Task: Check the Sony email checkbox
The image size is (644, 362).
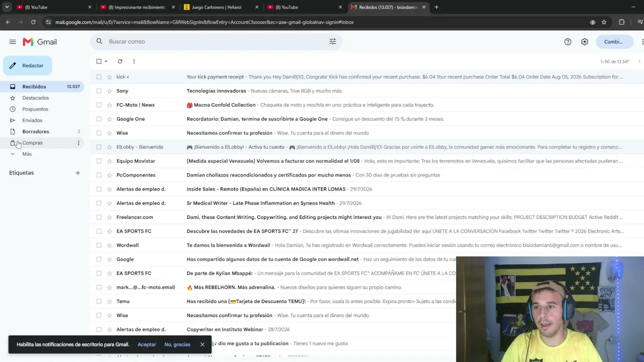Action: [99, 91]
